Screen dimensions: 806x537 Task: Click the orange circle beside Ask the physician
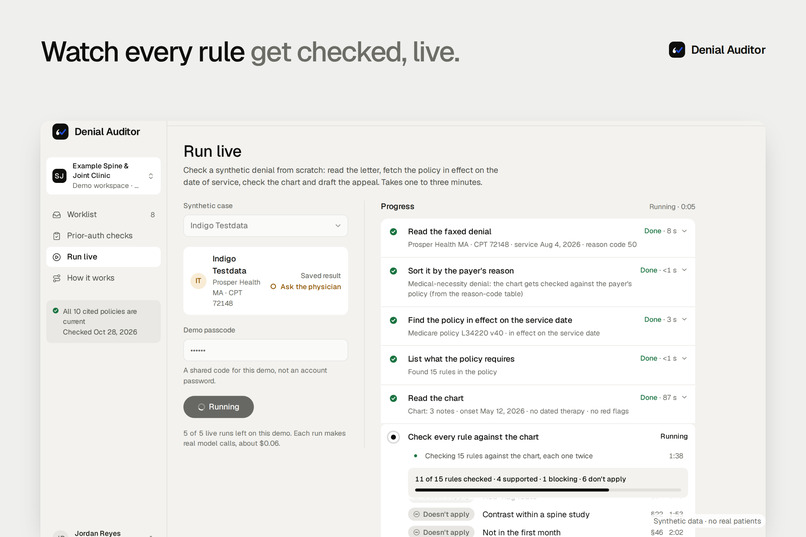tap(273, 287)
